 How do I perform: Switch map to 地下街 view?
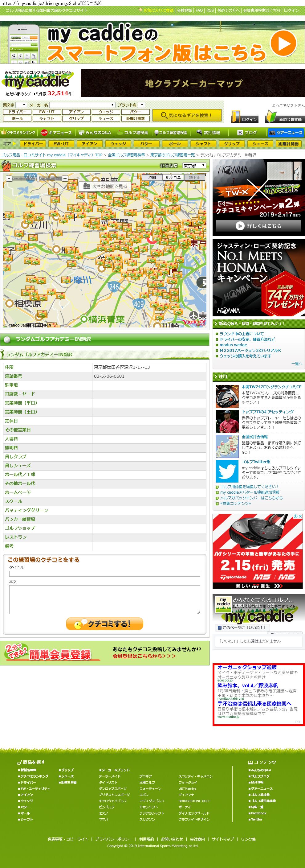tap(195, 177)
